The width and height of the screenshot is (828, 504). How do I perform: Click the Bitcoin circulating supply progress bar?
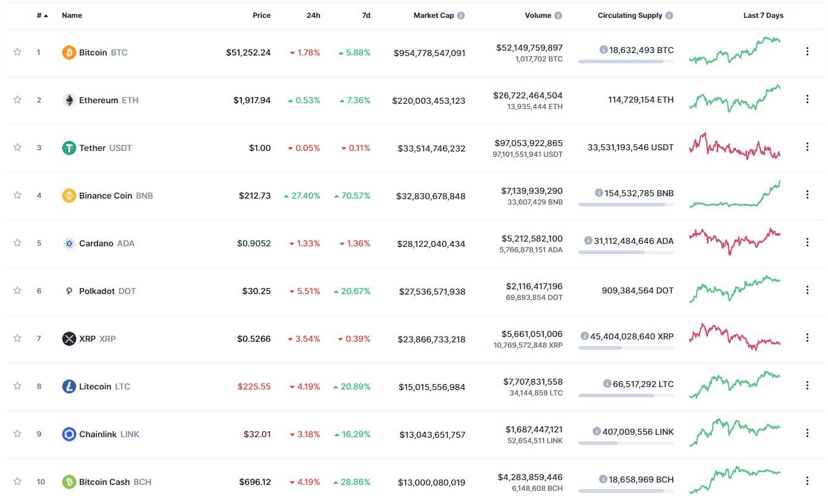click(x=626, y=61)
